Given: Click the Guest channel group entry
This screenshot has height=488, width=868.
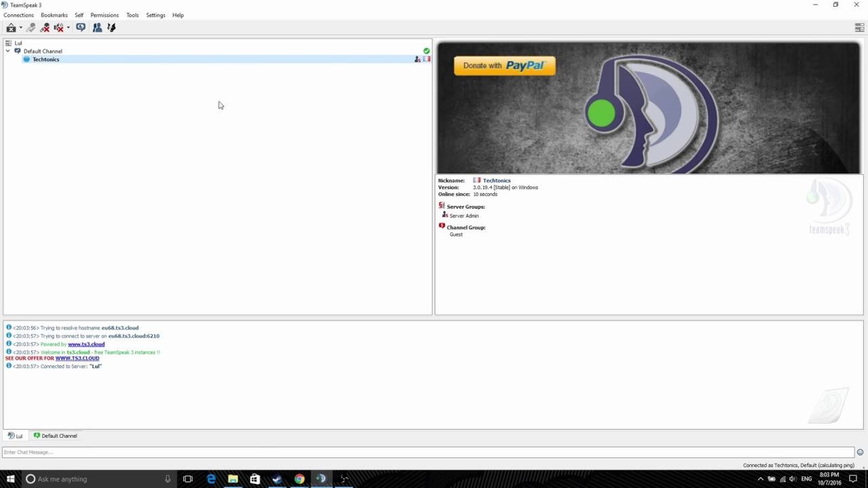Looking at the screenshot, I should click(456, 235).
